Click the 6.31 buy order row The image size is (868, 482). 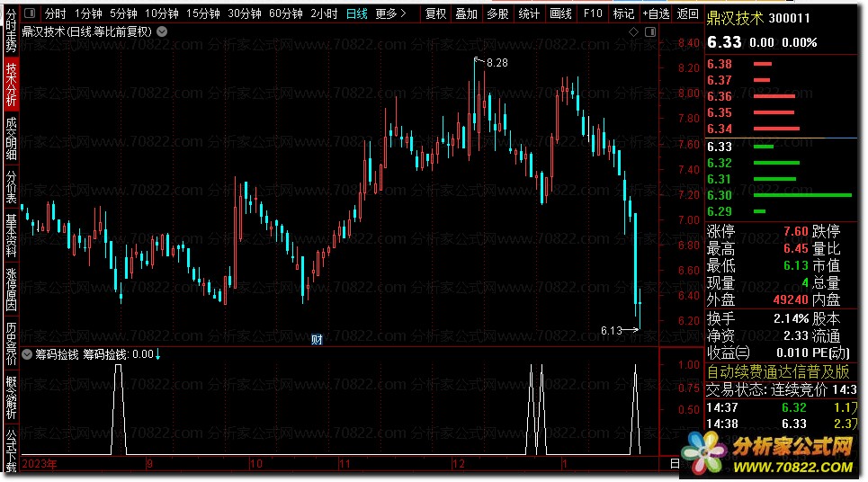[782, 179]
